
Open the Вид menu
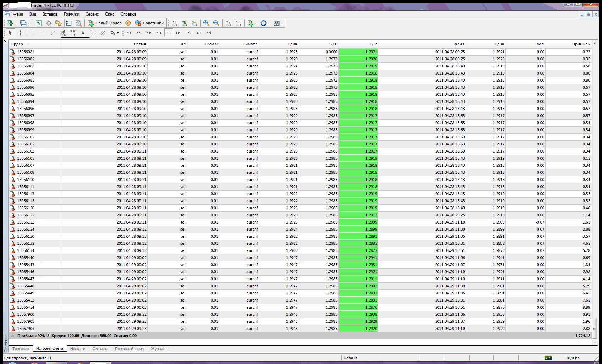33,14
